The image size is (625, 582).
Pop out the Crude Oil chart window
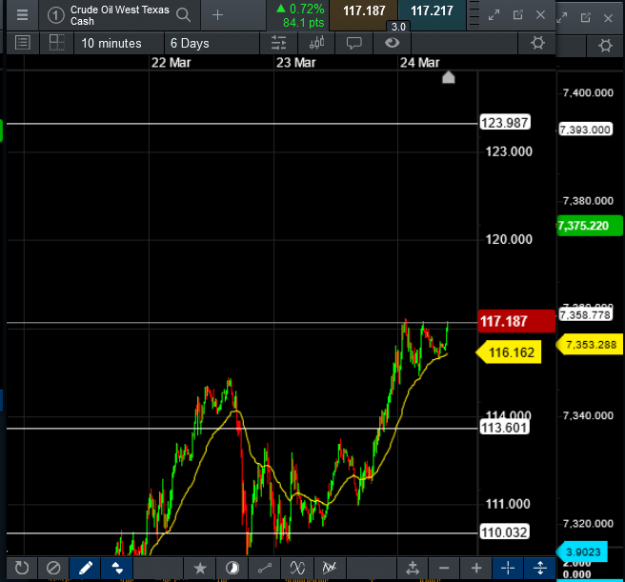pos(517,15)
